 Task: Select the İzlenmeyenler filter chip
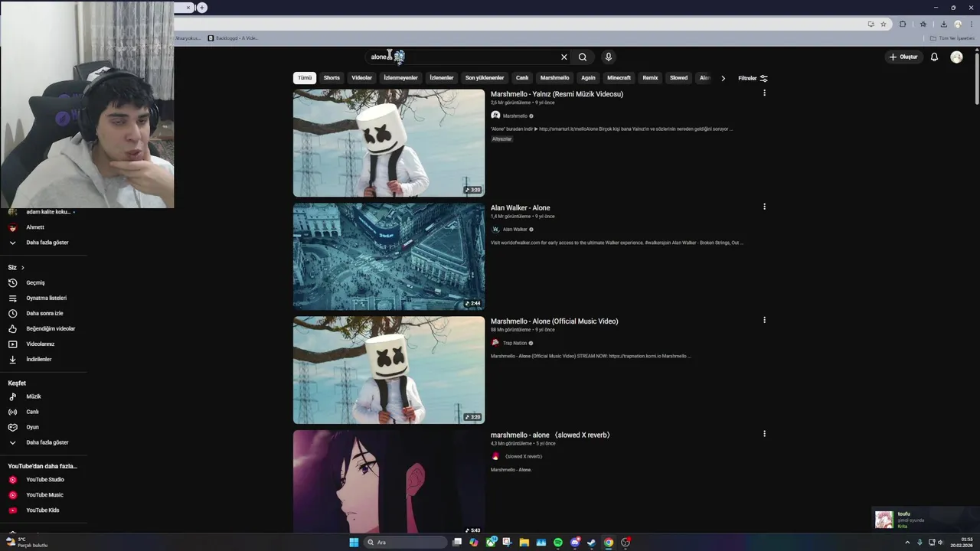pos(400,78)
